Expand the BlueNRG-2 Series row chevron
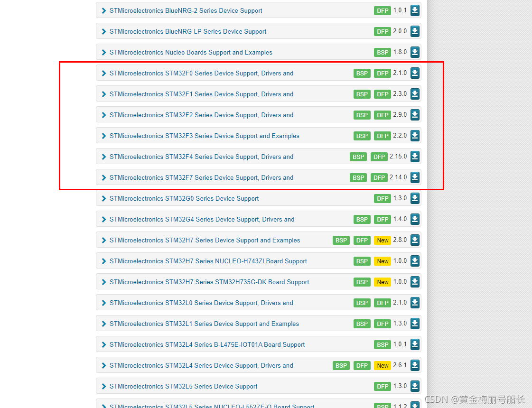 tap(104, 11)
